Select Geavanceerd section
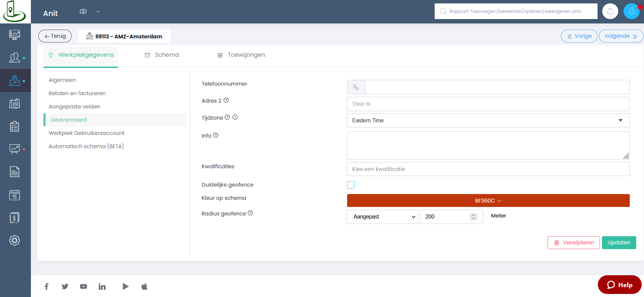Image resolution: width=644 pixels, height=297 pixels. (x=115, y=120)
